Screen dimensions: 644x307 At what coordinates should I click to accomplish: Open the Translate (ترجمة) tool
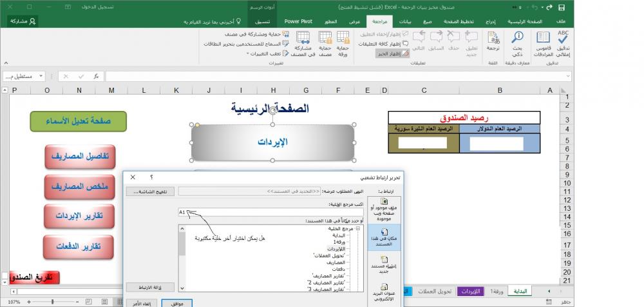[493, 39]
